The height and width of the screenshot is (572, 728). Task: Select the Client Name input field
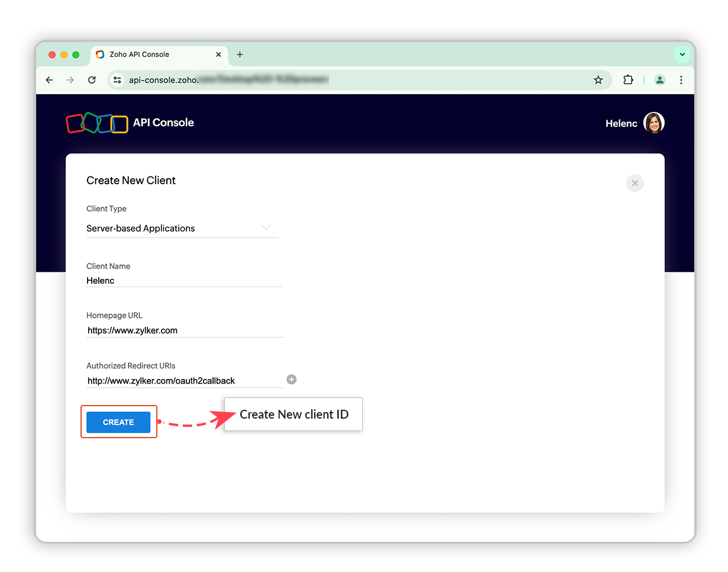tap(183, 280)
